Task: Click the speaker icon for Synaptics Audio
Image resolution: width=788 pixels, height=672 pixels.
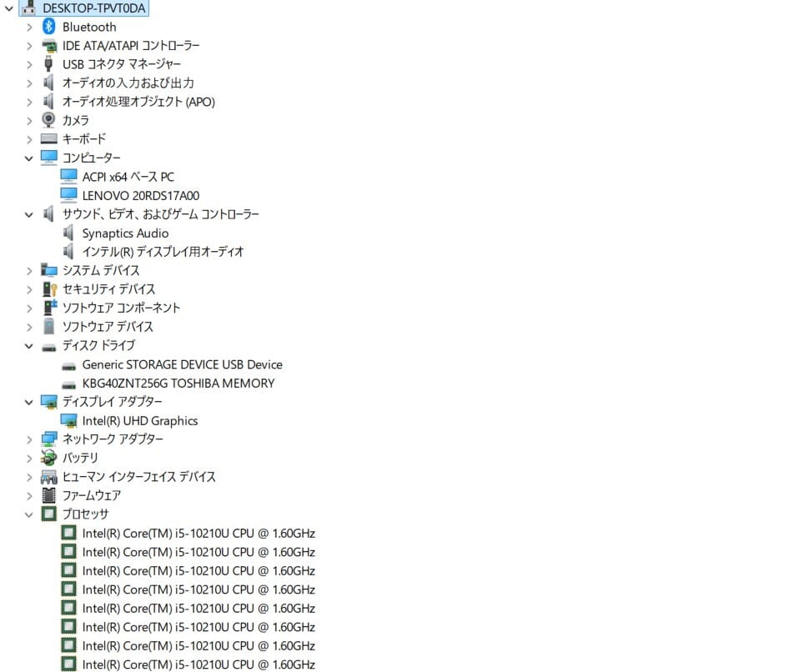Action: 68,233
